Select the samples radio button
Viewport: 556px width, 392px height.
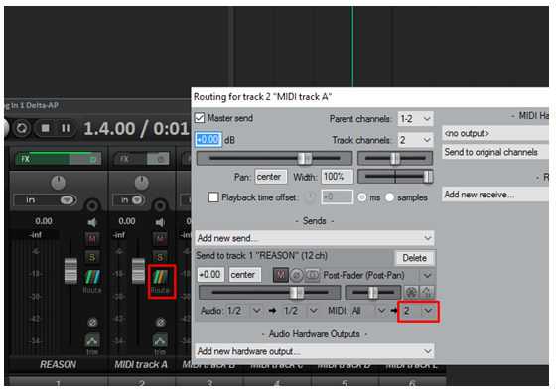[x=389, y=197]
